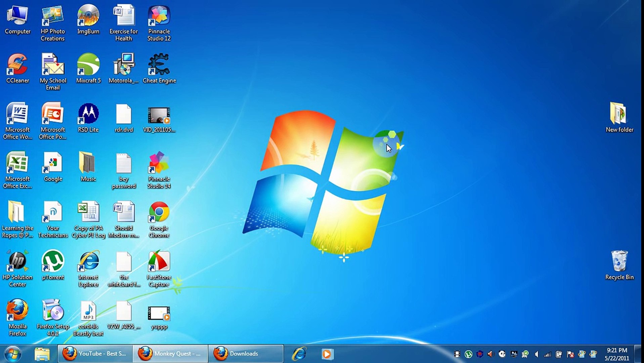The height and width of the screenshot is (363, 644).
Task: Click the film strip tray icon
Action: pyautogui.click(x=457, y=354)
